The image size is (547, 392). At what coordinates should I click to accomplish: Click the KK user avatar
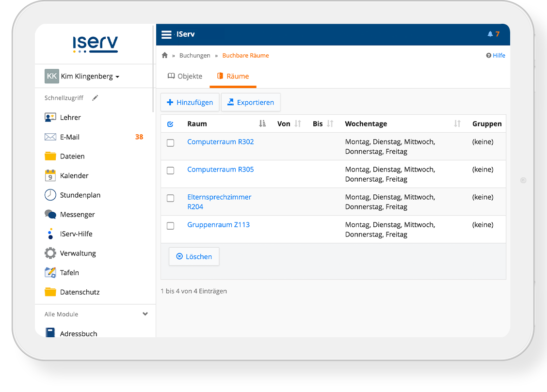click(51, 76)
